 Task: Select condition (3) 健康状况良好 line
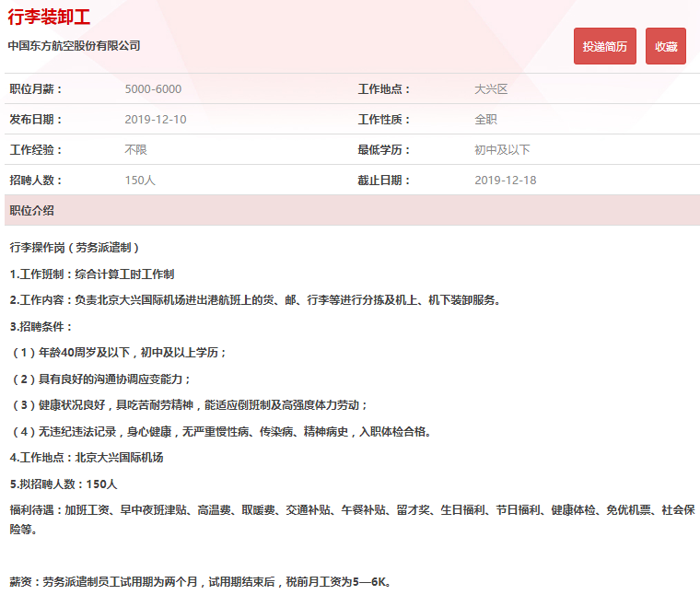(190, 405)
